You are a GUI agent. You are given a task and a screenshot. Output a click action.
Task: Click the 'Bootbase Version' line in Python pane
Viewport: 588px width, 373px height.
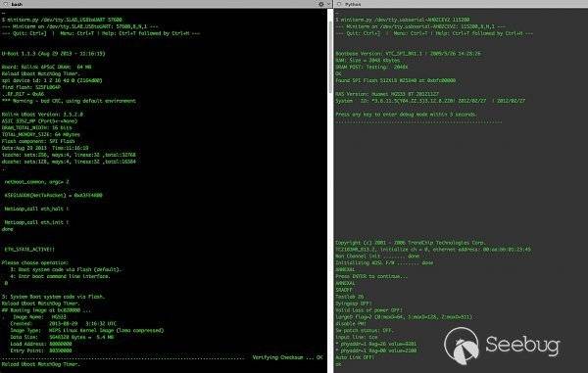408,54
